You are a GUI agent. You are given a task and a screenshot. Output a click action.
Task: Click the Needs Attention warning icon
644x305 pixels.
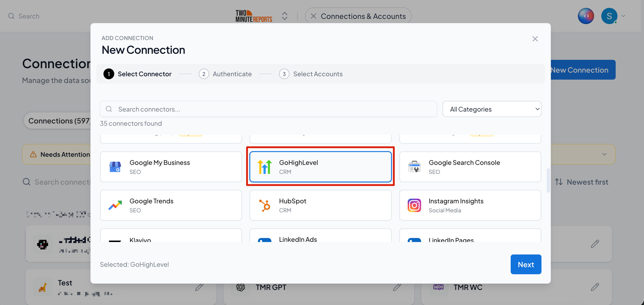(33, 154)
